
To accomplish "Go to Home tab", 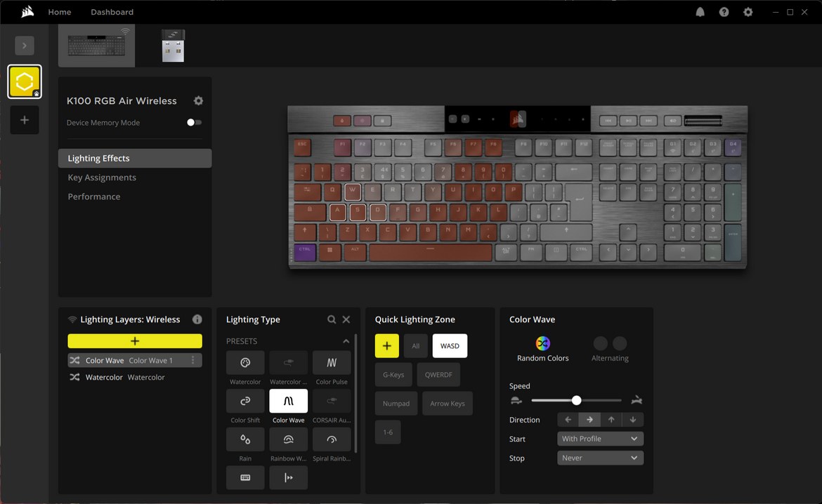I will point(60,11).
